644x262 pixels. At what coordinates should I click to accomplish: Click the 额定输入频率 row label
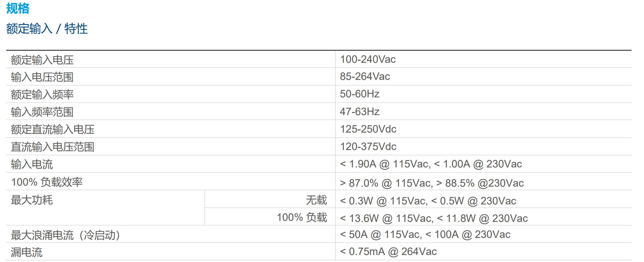[x=42, y=95]
